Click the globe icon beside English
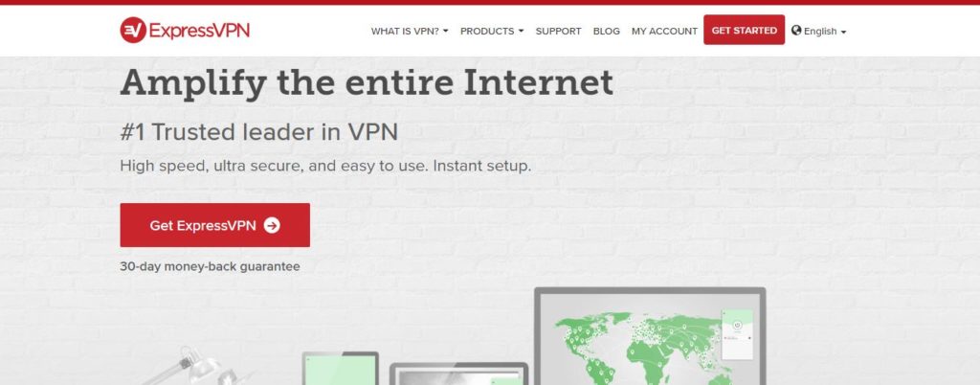 pos(795,30)
